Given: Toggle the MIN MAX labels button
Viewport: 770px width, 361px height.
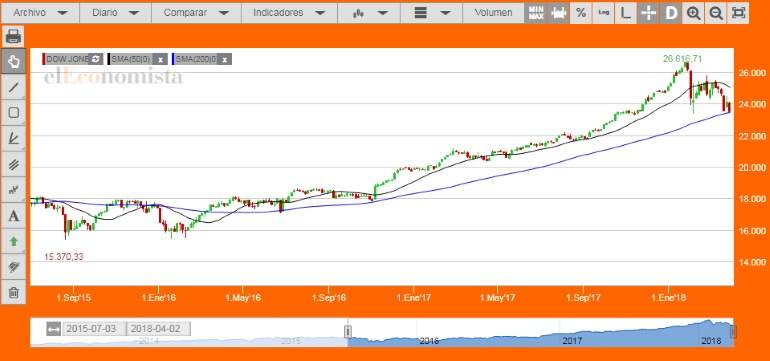Looking at the screenshot, I should pos(535,13).
